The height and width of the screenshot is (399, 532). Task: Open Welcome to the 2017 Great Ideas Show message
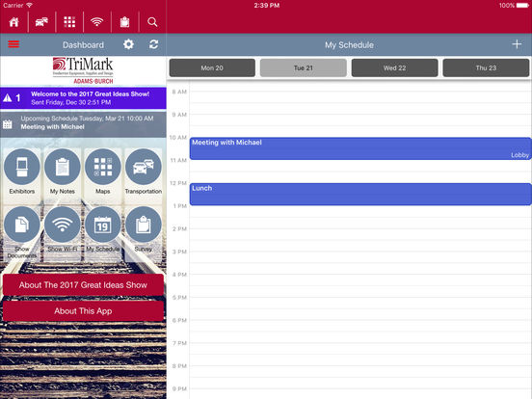click(83, 98)
